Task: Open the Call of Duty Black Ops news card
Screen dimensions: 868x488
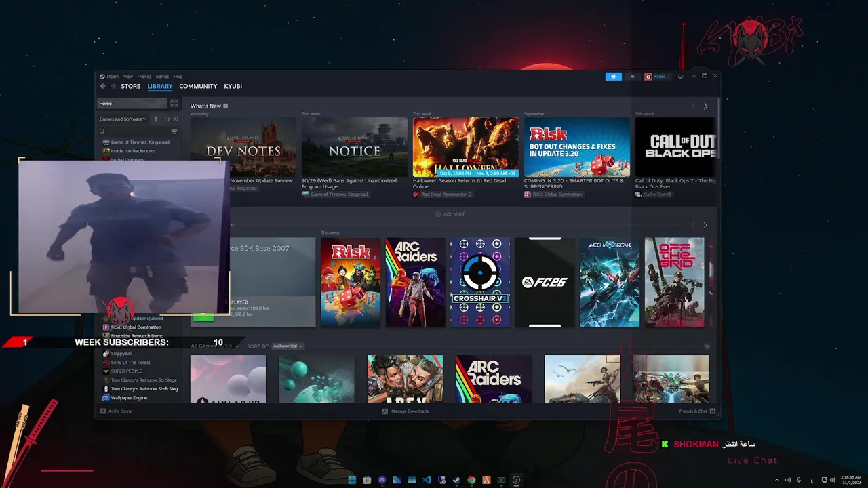Action: [675, 147]
